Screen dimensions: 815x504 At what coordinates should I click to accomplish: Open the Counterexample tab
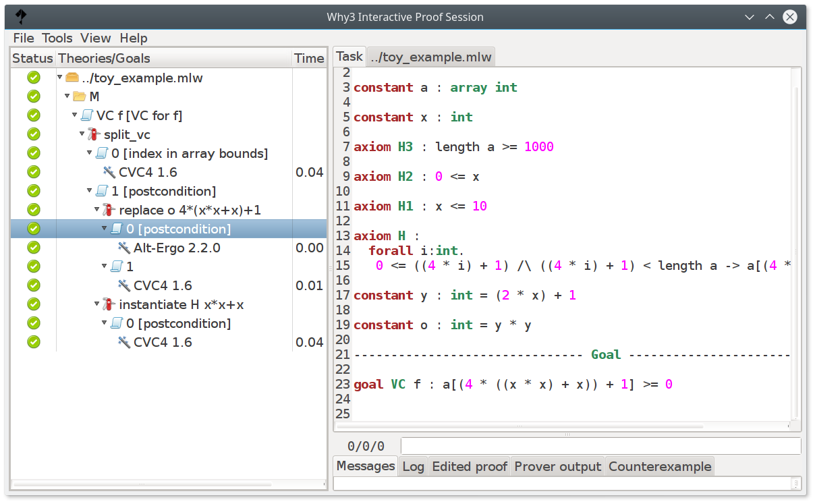[x=660, y=466]
